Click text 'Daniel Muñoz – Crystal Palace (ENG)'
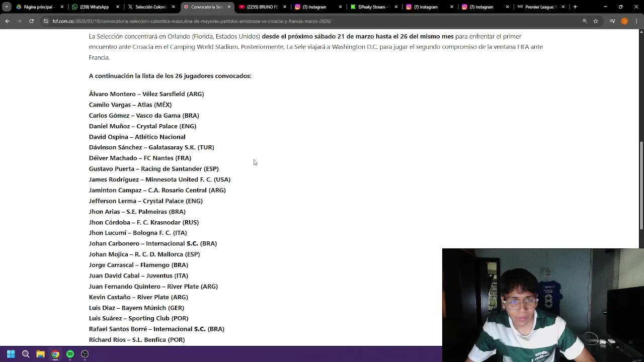 (142, 126)
